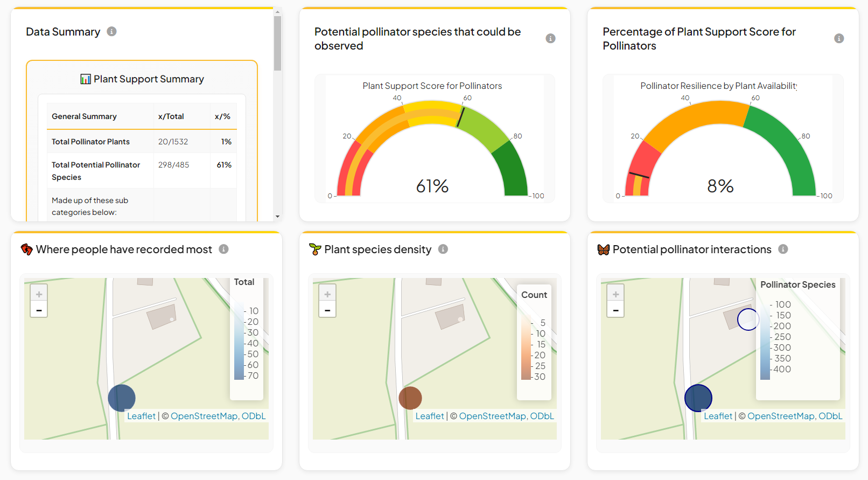Open info icon next to Where people recorded most
This screenshot has height=480, width=868.
[223, 249]
